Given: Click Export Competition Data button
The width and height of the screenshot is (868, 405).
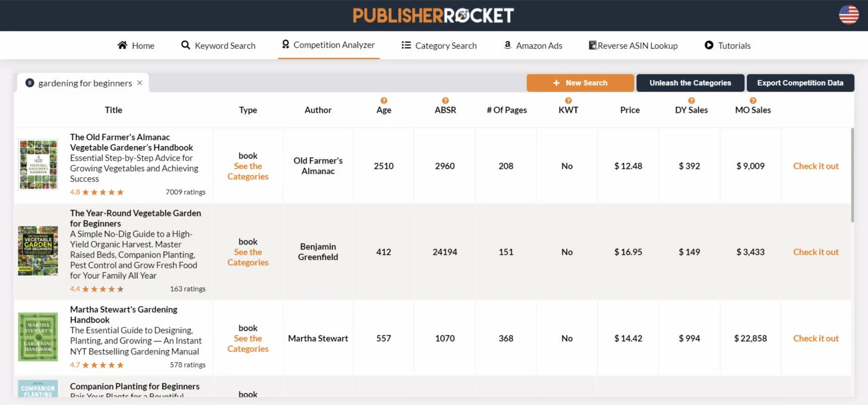Looking at the screenshot, I should point(800,83).
